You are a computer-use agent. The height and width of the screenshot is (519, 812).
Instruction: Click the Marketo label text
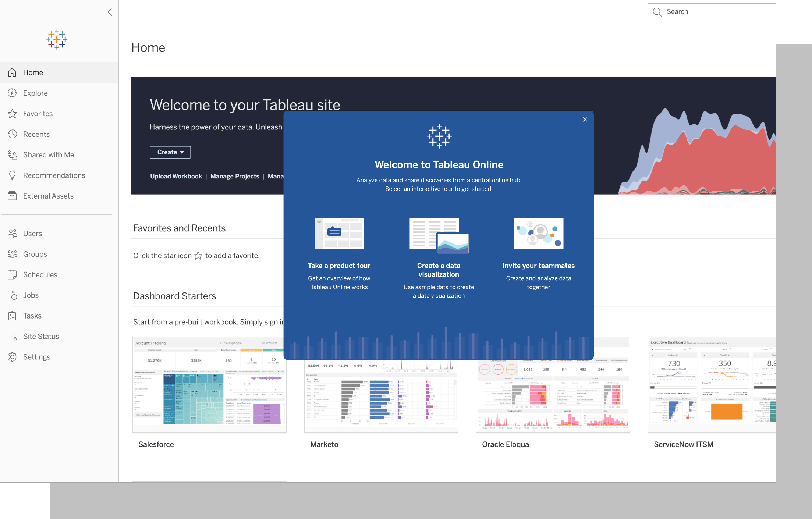[x=324, y=444]
